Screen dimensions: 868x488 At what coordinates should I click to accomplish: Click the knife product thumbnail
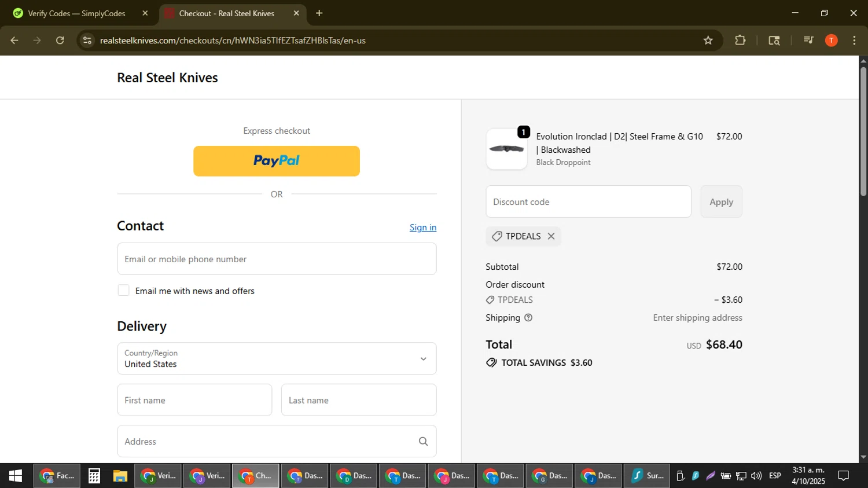(x=507, y=149)
